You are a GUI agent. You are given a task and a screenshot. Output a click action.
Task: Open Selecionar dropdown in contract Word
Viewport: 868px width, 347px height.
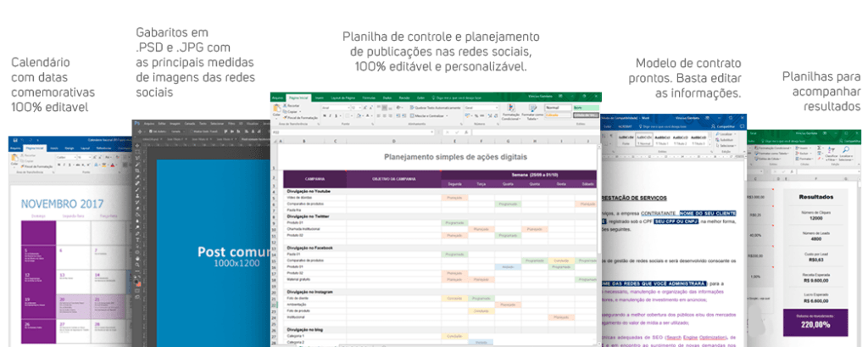726,146
